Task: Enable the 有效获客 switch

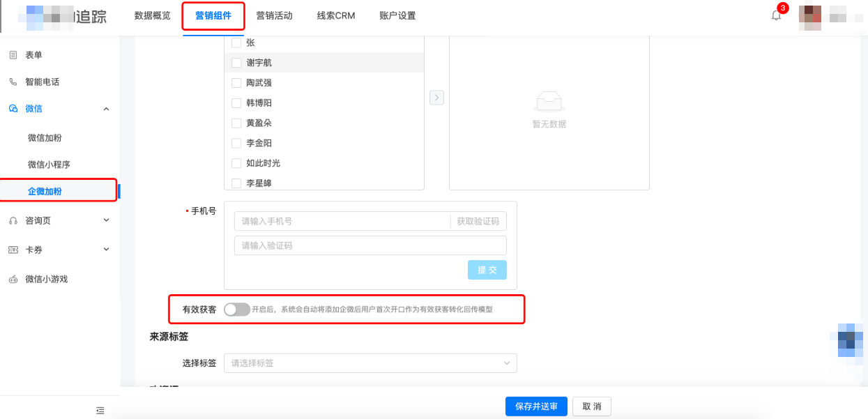Action: pos(236,309)
